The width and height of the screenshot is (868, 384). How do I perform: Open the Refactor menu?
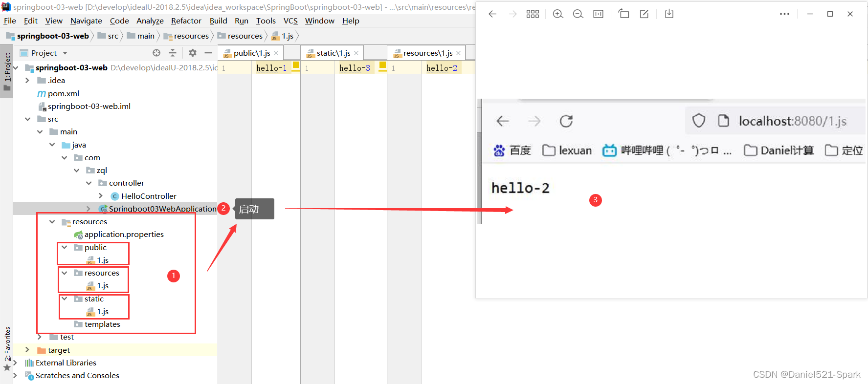click(186, 21)
